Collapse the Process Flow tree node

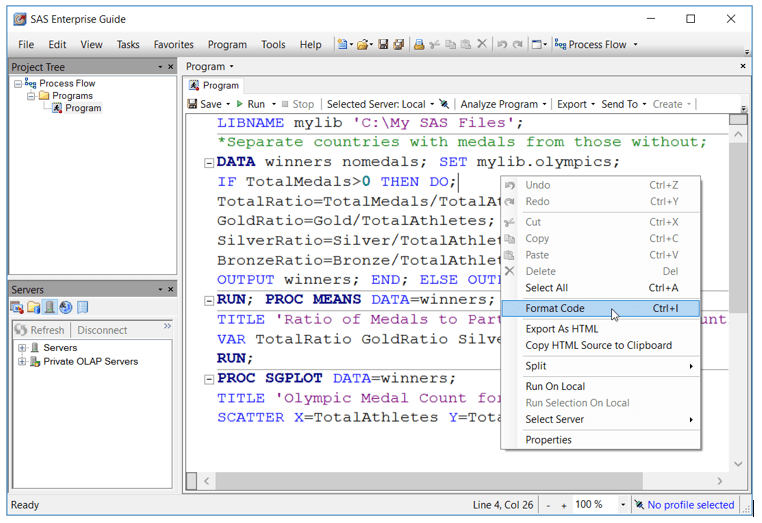[18, 84]
